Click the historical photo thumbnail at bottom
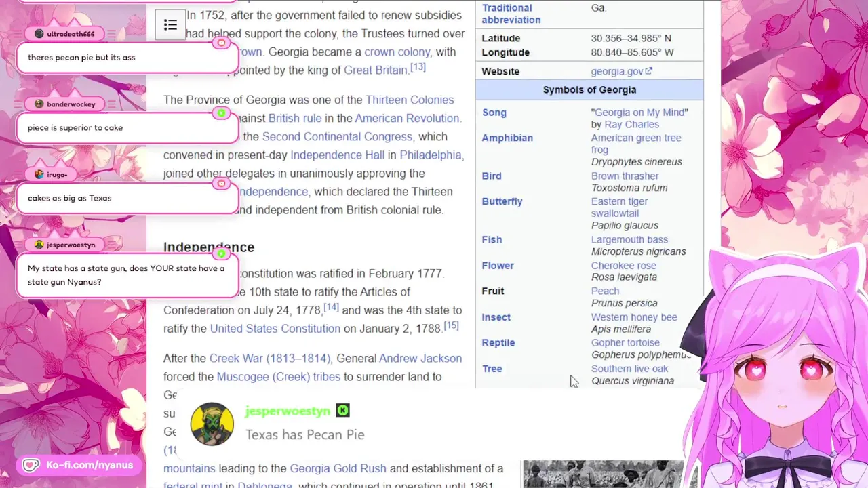 604,474
